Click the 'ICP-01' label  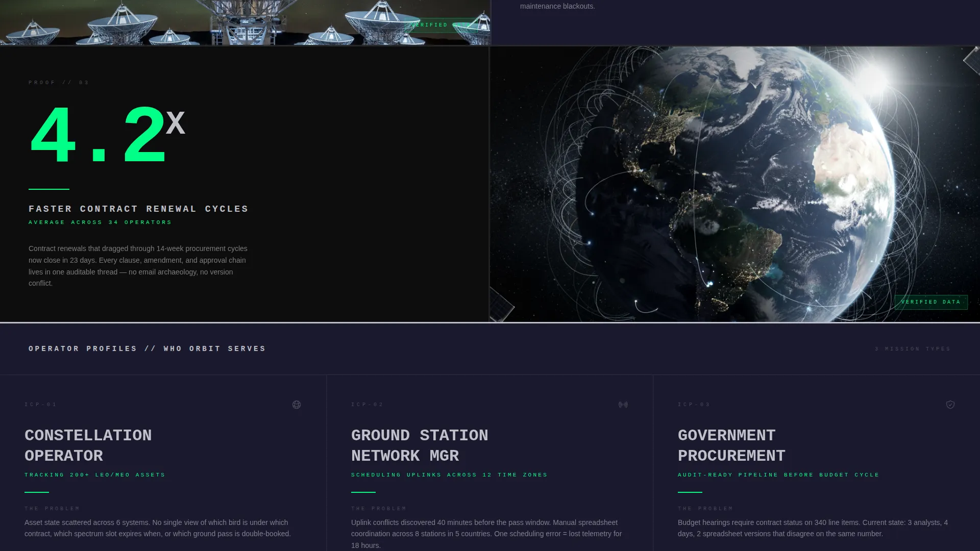41,405
